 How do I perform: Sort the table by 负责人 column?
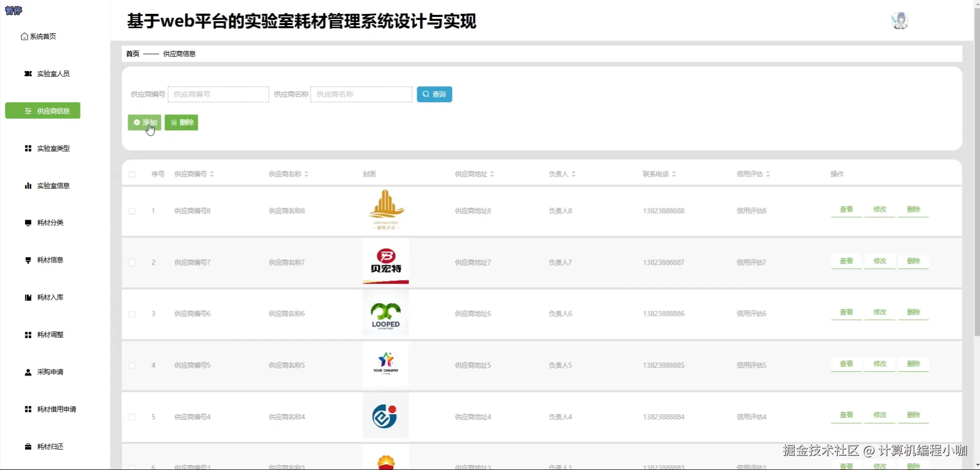click(573, 174)
